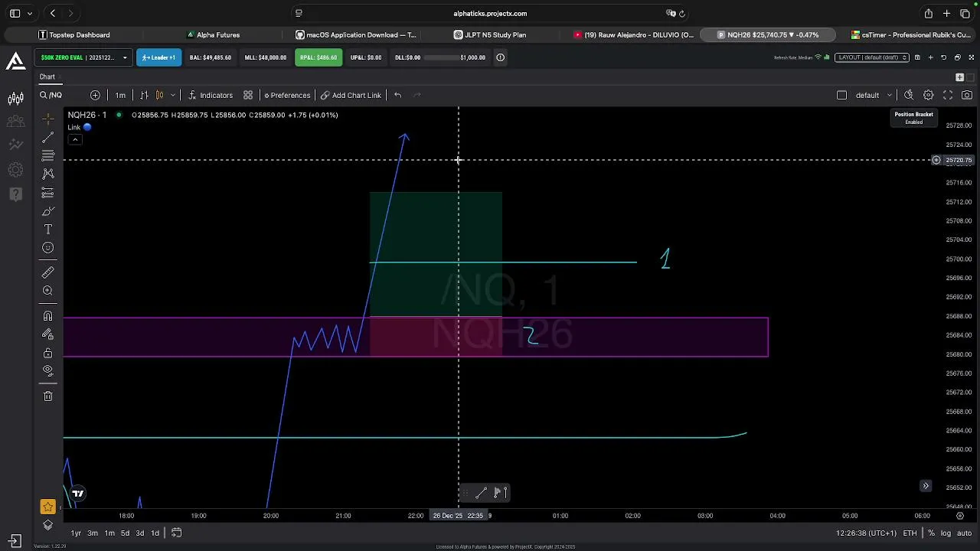Toggle the auto scale option
Viewport: 980px width, 551px height.
(x=963, y=533)
